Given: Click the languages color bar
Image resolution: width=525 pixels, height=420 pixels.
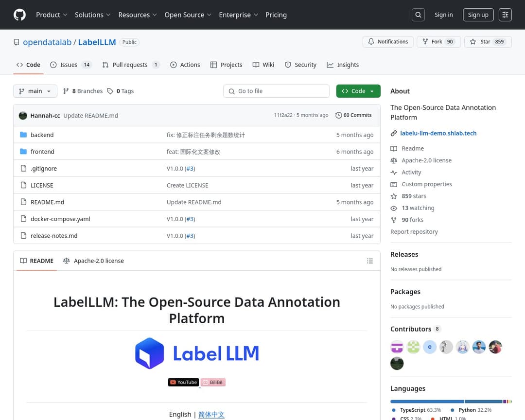Looking at the screenshot, I should click(x=451, y=401).
